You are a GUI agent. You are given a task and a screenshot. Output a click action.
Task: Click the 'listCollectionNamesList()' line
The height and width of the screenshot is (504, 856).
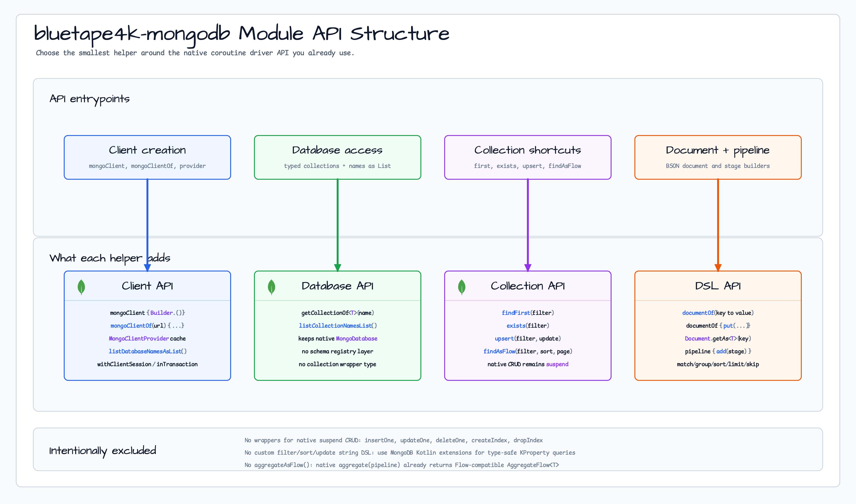tap(338, 326)
